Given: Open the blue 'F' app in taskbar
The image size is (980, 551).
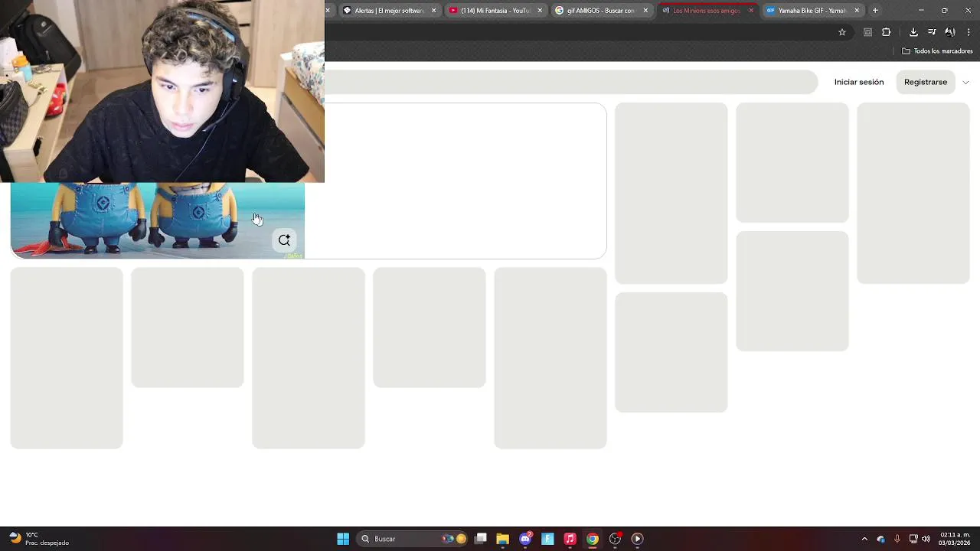Looking at the screenshot, I should click(x=547, y=539).
